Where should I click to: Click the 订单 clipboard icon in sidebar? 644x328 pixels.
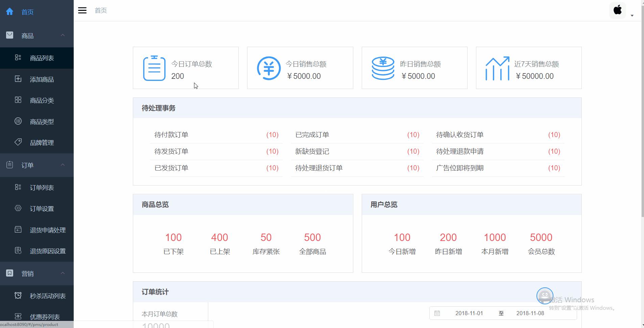9,165
